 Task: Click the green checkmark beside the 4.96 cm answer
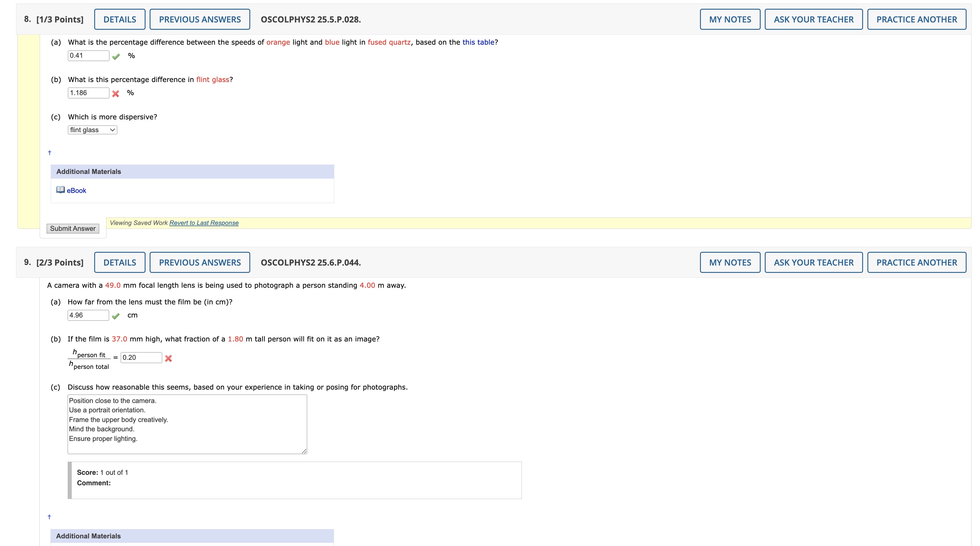[116, 316]
